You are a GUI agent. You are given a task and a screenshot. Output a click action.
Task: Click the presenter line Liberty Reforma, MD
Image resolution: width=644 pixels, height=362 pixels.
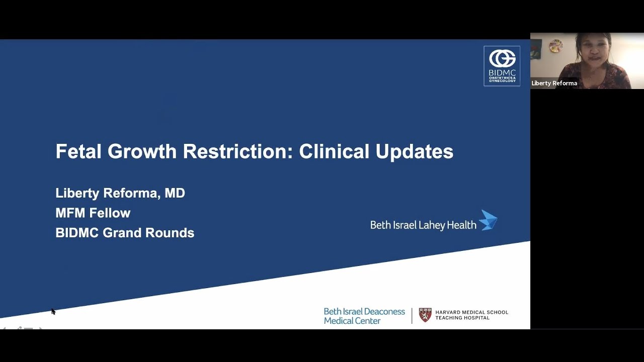point(120,193)
